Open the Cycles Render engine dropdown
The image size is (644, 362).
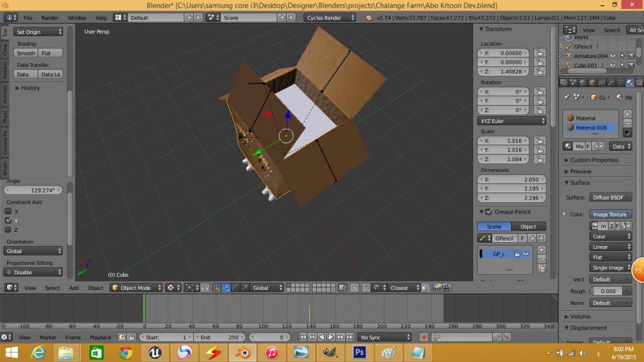tap(330, 18)
